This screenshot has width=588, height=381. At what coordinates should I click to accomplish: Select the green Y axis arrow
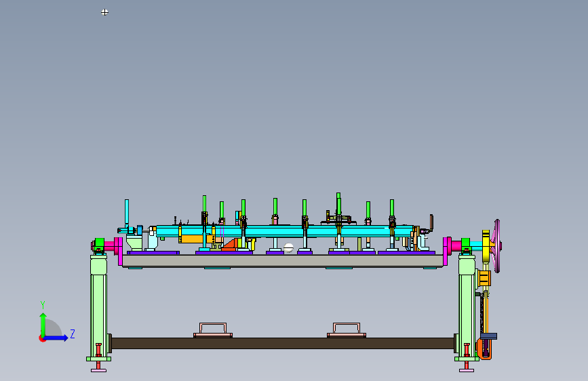click(x=43, y=324)
